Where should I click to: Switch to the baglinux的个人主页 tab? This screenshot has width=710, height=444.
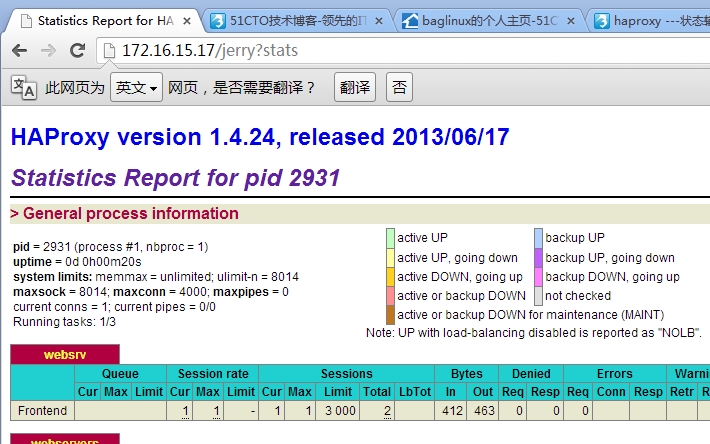click(490, 21)
